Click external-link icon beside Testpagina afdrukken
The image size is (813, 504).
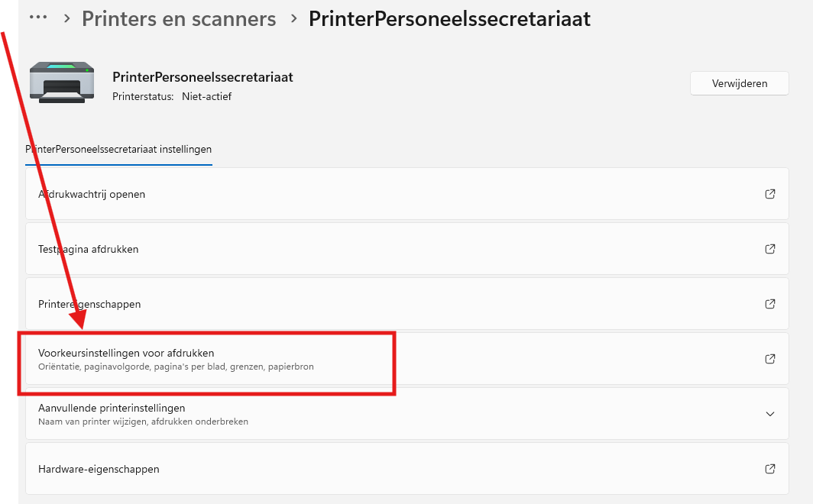pyautogui.click(x=770, y=249)
